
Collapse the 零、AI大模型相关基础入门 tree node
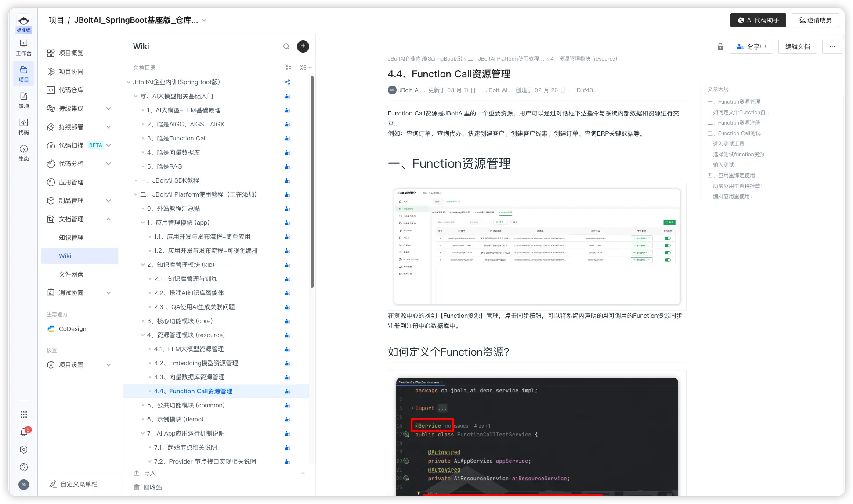click(136, 96)
